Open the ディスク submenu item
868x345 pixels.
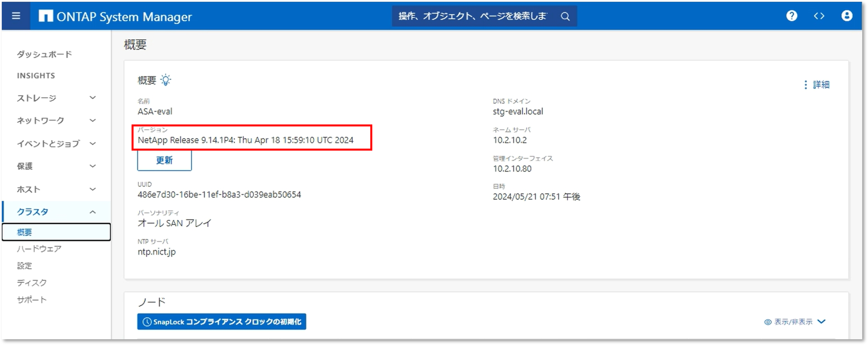point(32,283)
